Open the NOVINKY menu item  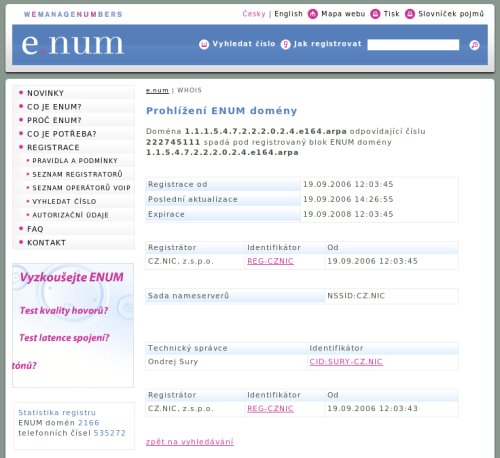45,93
